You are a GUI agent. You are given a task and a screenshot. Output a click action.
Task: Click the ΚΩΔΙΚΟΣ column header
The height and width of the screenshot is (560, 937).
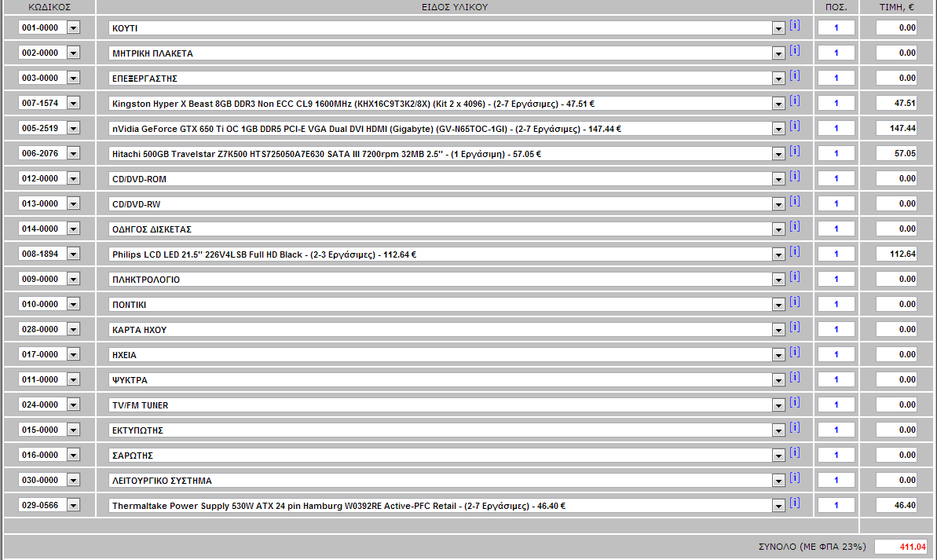pyautogui.click(x=49, y=7)
